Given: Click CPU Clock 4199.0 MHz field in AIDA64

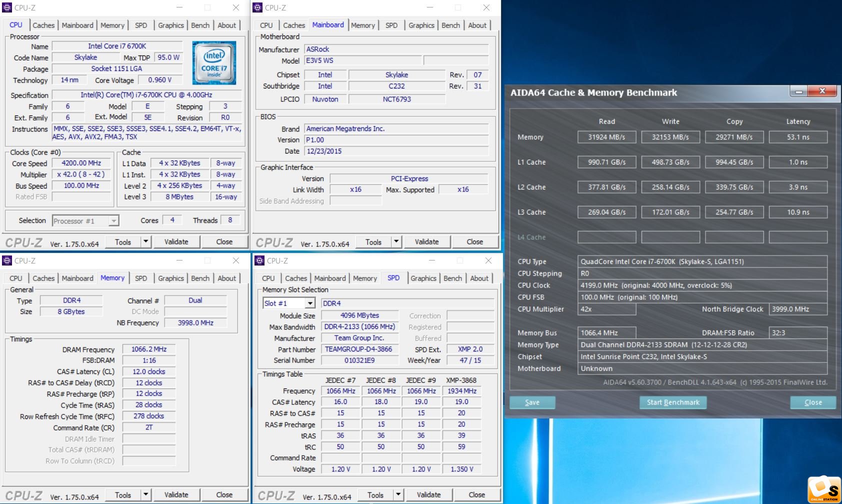Looking at the screenshot, I should click(702, 285).
